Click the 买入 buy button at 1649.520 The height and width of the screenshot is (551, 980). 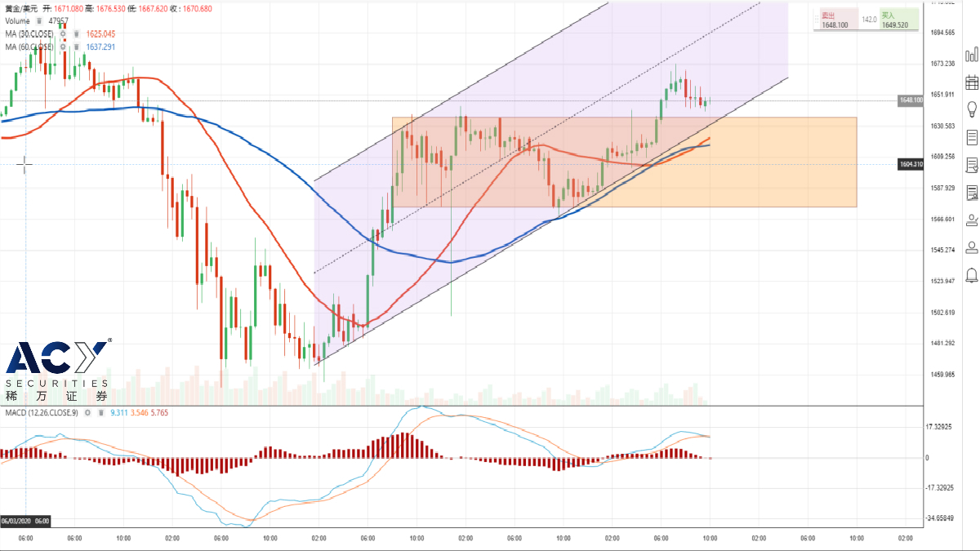(x=898, y=20)
